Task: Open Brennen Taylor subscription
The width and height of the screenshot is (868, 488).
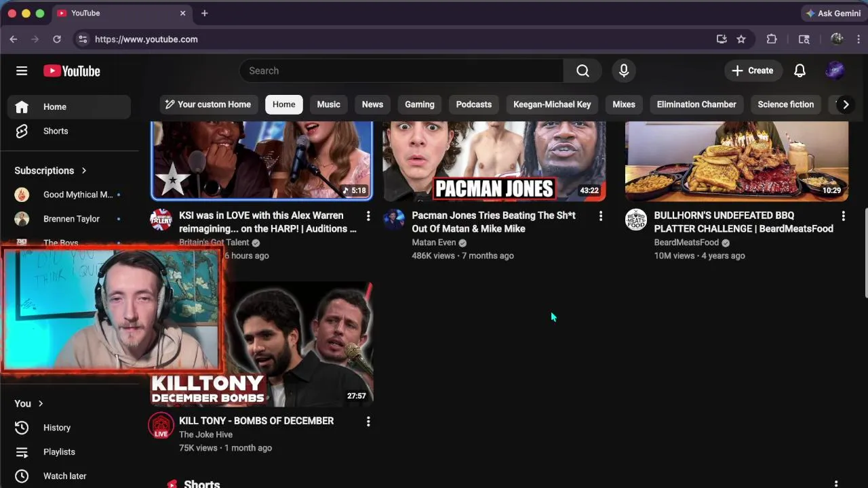Action: [x=69, y=219]
